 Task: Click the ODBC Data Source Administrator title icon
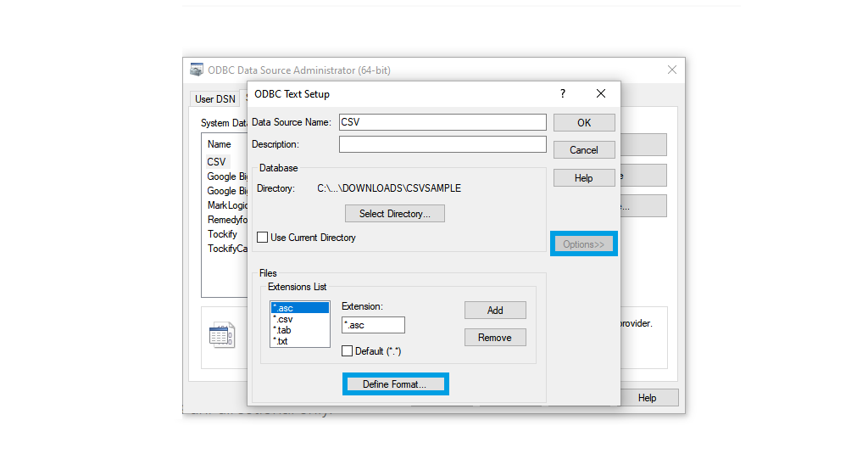pos(197,70)
